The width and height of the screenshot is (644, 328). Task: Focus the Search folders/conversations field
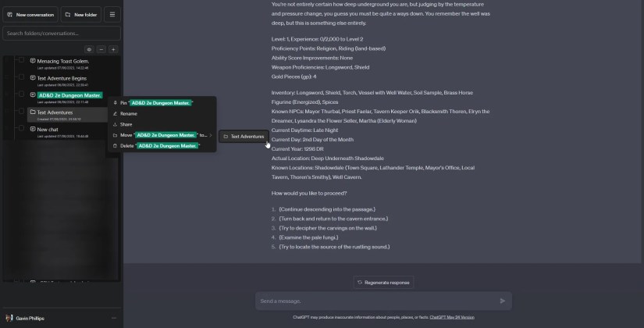[62, 34]
